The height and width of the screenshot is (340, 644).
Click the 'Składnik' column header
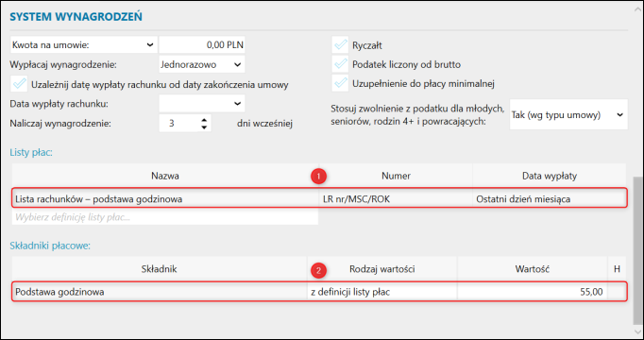160,269
